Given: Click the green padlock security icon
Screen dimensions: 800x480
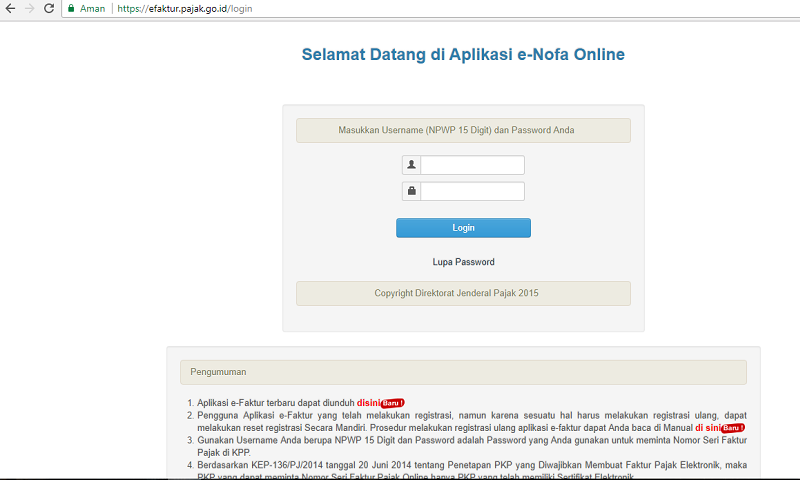Looking at the screenshot, I should (x=71, y=8).
